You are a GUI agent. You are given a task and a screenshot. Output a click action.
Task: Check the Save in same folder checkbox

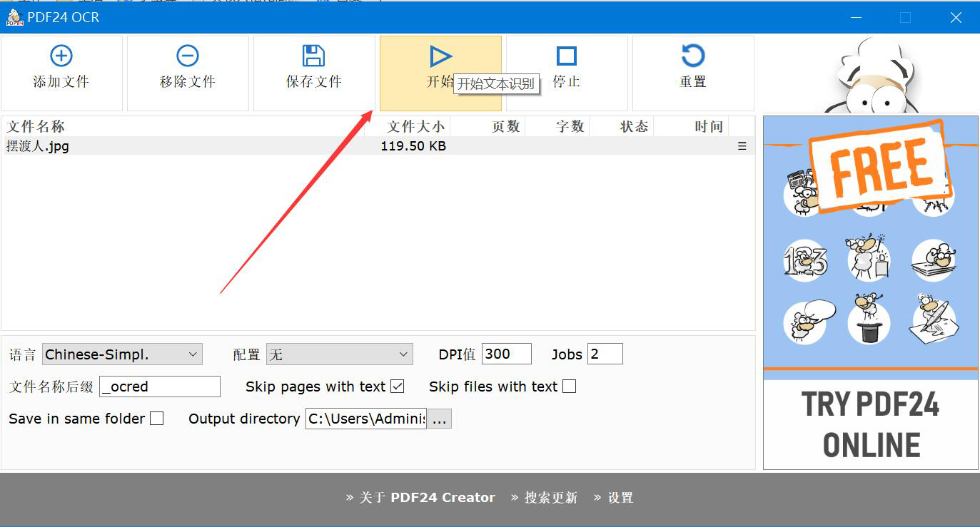point(156,419)
